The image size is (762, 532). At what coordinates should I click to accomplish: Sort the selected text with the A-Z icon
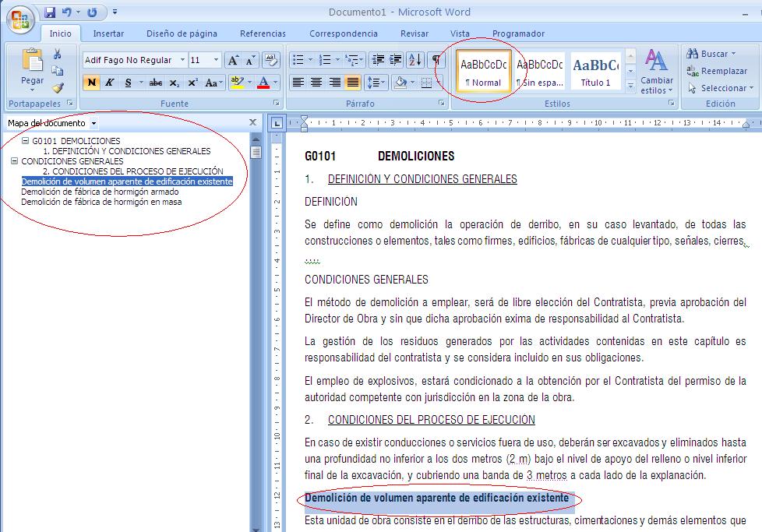[415, 60]
